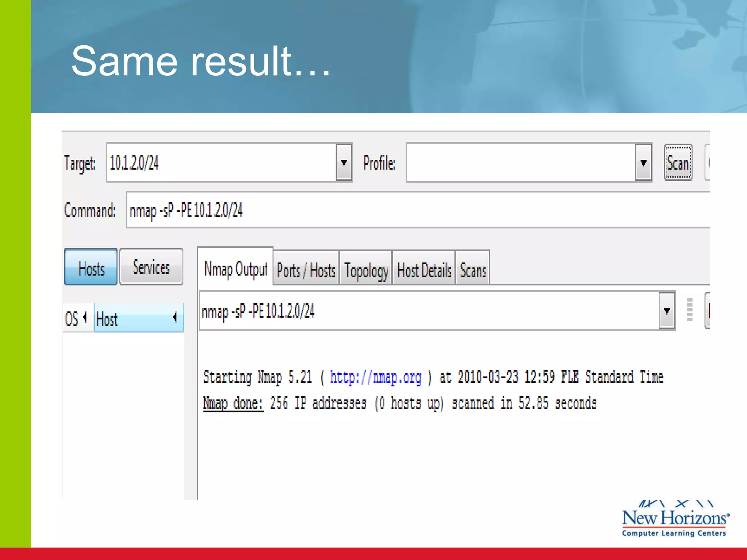Click inside the Target input field
747x560 pixels.
219,163
